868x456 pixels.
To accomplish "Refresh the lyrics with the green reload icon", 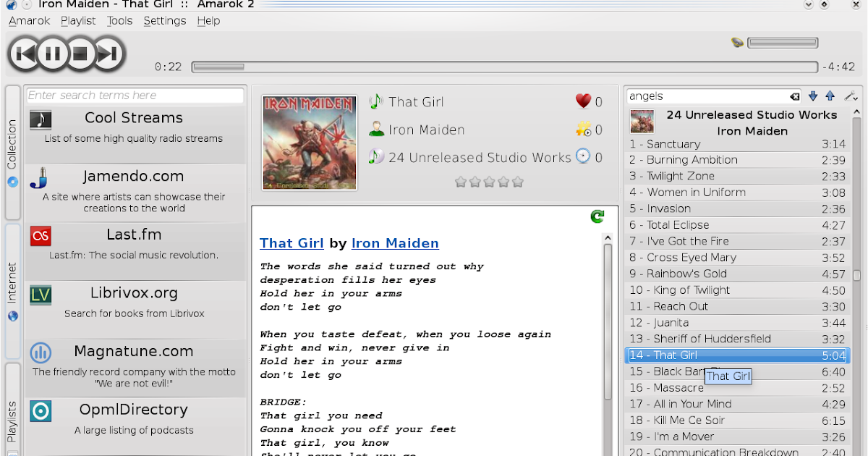I will tap(597, 216).
